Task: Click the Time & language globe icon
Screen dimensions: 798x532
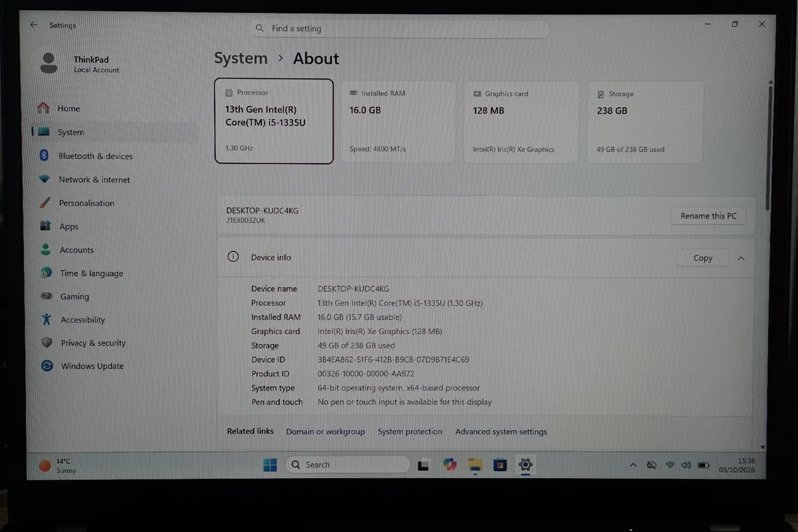Action: pyautogui.click(x=46, y=273)
